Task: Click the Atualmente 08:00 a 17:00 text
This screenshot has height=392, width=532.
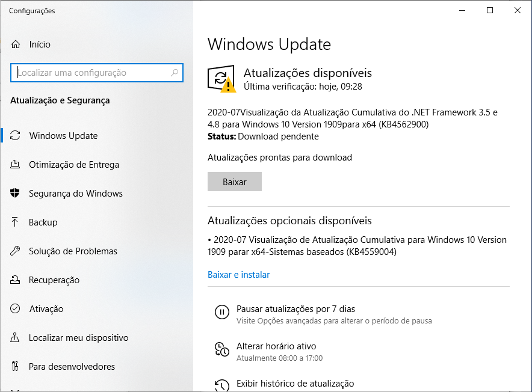Action: point(280,358)
